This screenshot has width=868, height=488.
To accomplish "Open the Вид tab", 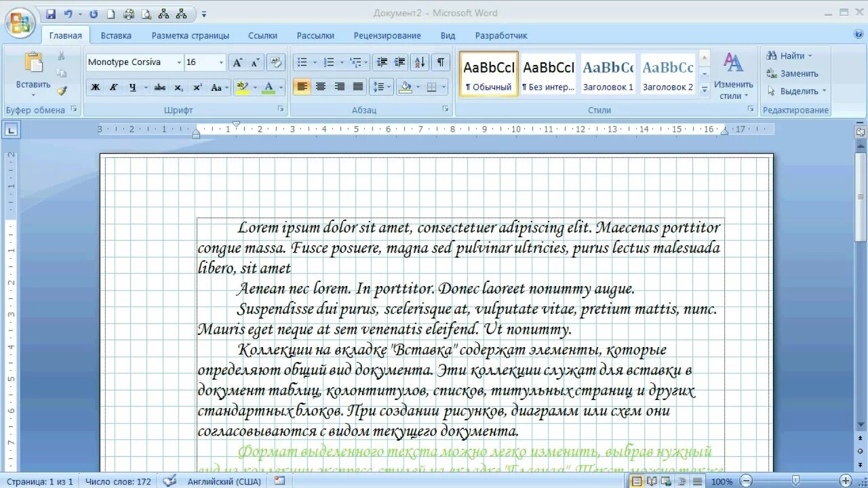I will point(448,35).
